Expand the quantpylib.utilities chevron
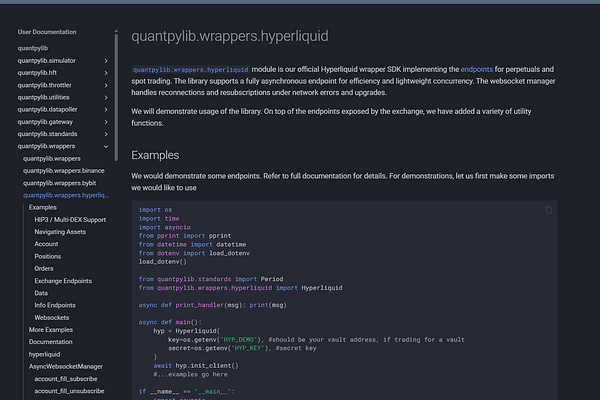This screenshot has width=600, height=400. point(106,98)
